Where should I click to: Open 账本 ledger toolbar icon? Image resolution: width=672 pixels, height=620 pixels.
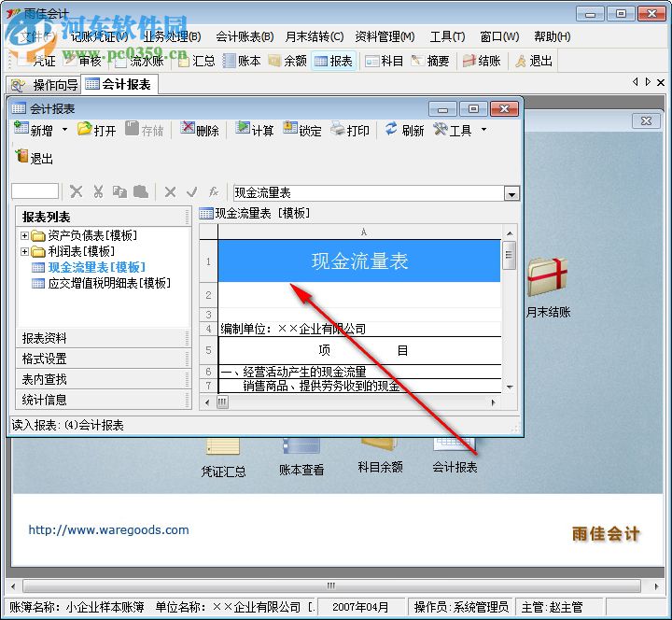(x=242, y=61)
